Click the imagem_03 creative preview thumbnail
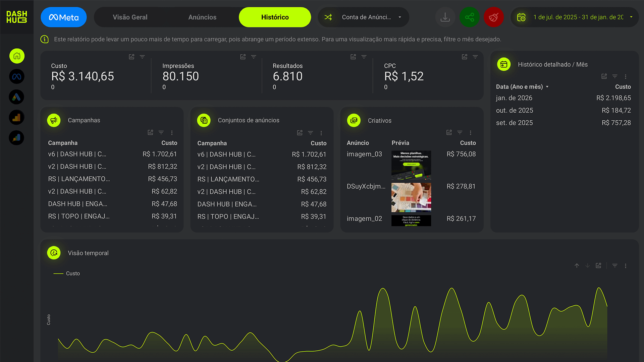The image size is (644, 362). pos(411,165)
